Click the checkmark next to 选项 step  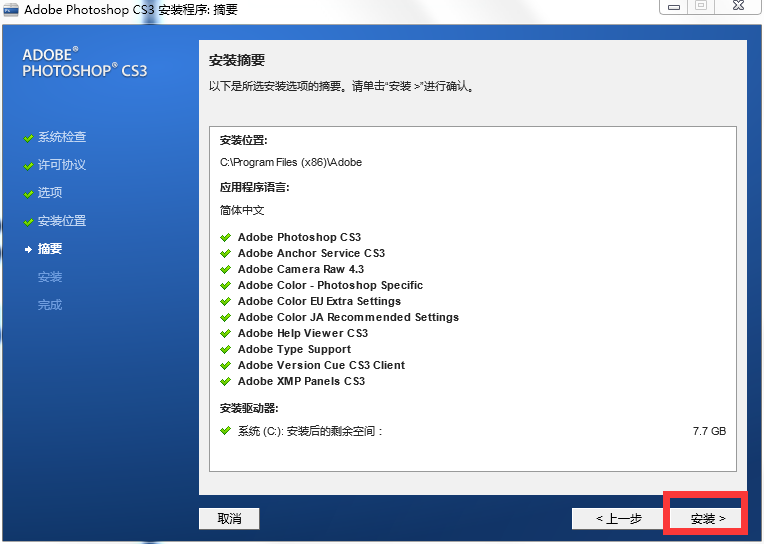[x=28, y=194]
